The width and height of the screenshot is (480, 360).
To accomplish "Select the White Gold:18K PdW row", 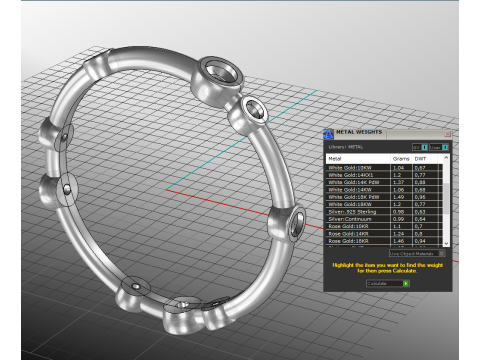I will [x=384, y=197].
